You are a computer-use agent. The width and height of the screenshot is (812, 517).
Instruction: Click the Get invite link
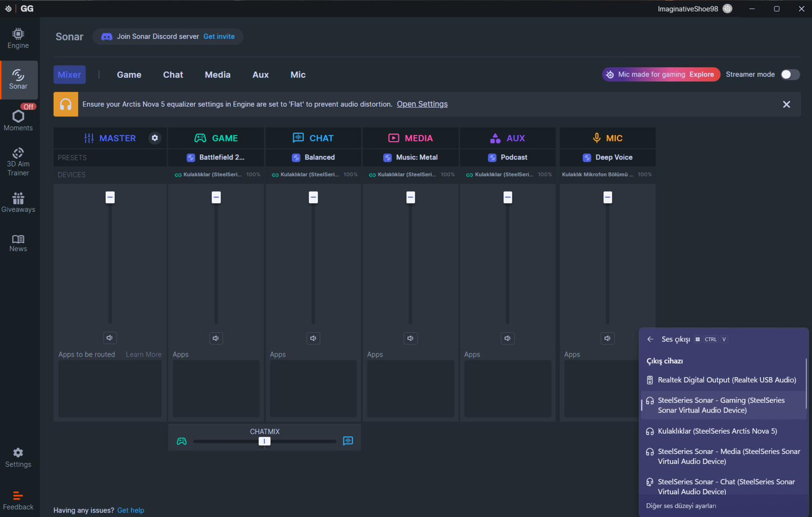point(219,36)
